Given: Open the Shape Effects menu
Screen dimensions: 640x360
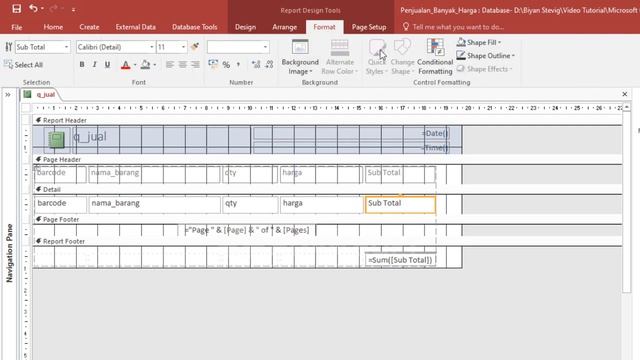Looking at the screenshot, I should click(x=484, y=69).
